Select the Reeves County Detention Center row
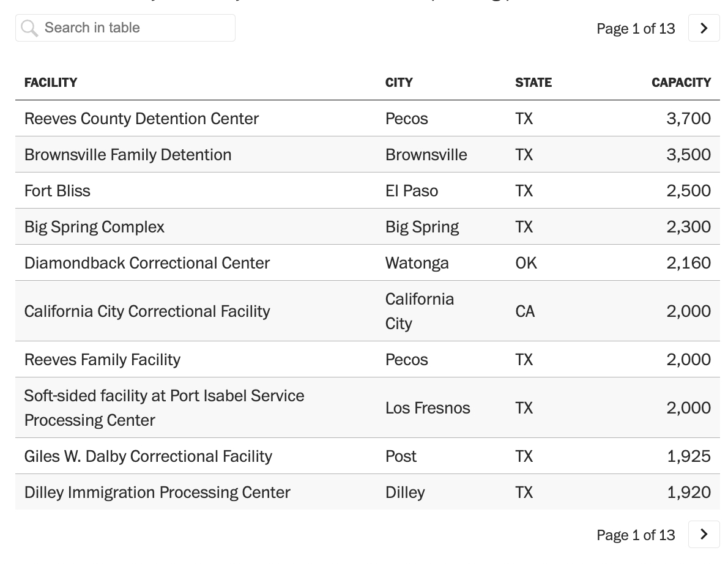This screenshot has height=564, width=728. (141, 119)
